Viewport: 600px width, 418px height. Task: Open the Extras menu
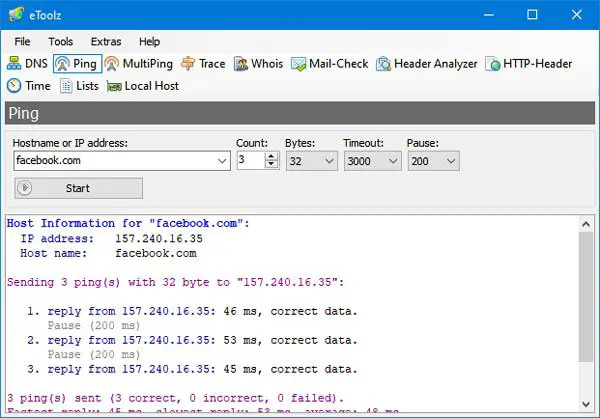tap(106, 41)
